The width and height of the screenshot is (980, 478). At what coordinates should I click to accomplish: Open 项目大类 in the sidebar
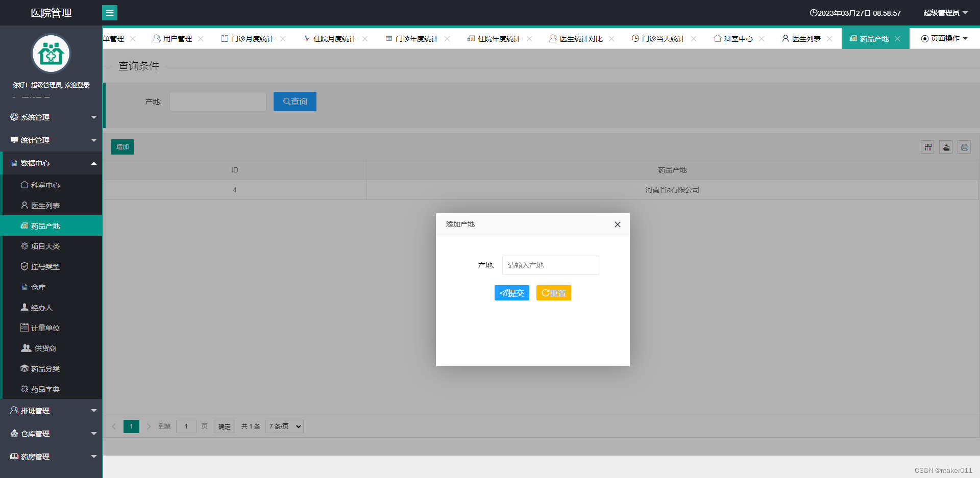(x=52, y=246)
